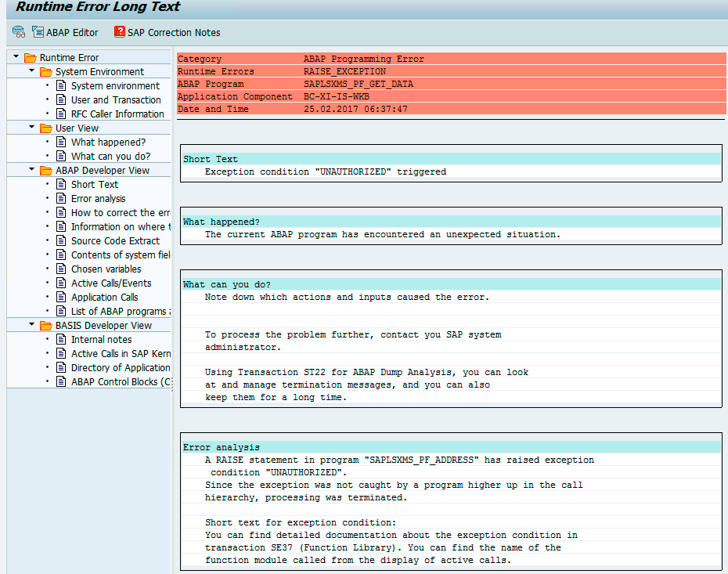Click the document icon beside What happened?
The image size is (728, 574).
click(x=61, y=142)
